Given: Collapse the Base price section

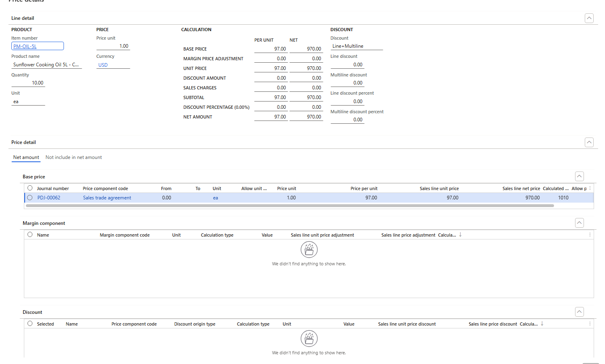Looking at the screenshot, I should pos(580,176).
